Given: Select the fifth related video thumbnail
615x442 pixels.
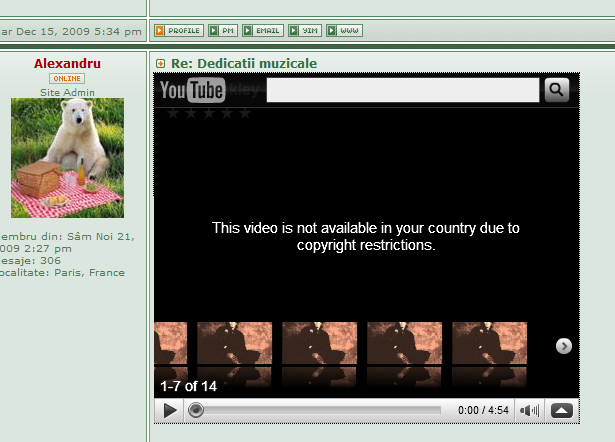Looking at the screenshot, I should pos(489,343).
